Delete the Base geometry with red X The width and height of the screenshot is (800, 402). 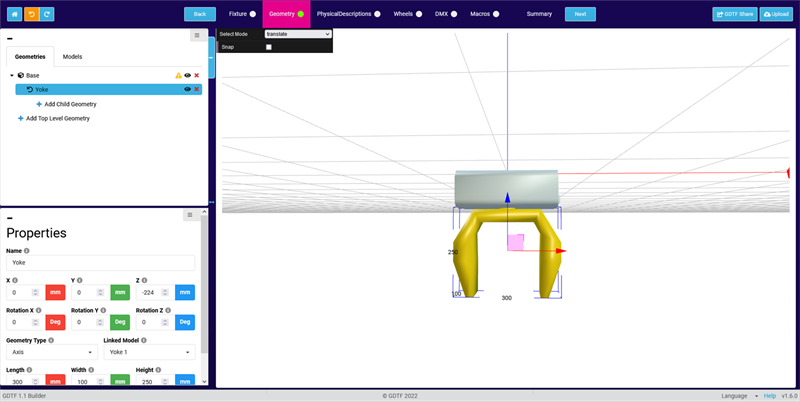tap(196, 75)
